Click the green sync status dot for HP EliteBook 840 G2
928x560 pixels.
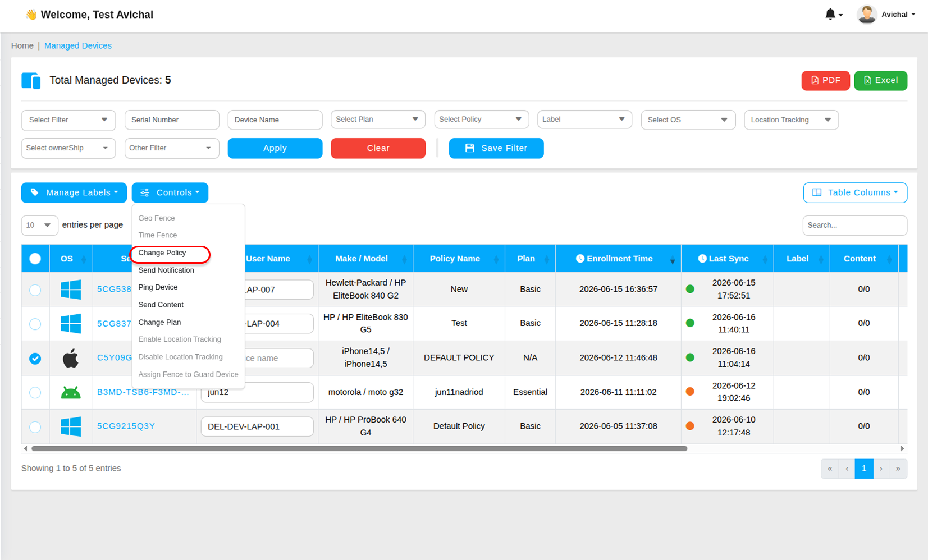click(690, 289)
